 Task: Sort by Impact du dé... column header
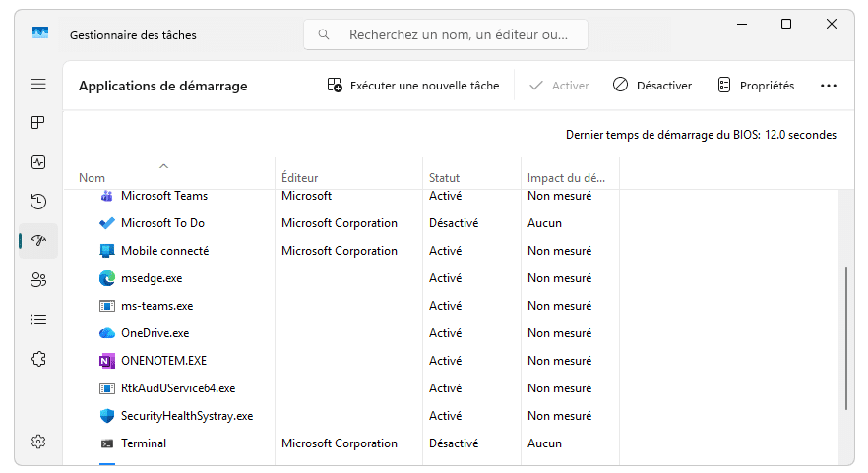[566, 178]
